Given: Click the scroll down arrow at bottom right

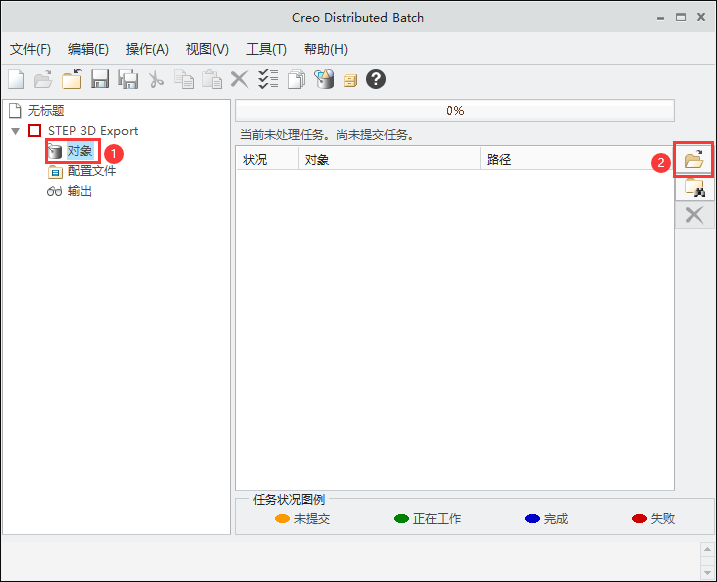Looking at the screenshot, I should [x=707, y=572].
